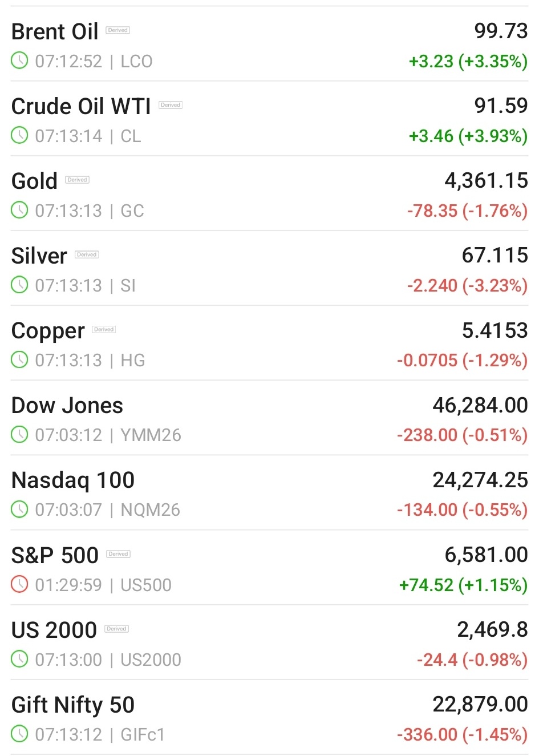Viewport: 539px width, 756px height.
Task: Click the Derived badge beside US 2000
Action: pyautogui.click(x=116, y=629)
